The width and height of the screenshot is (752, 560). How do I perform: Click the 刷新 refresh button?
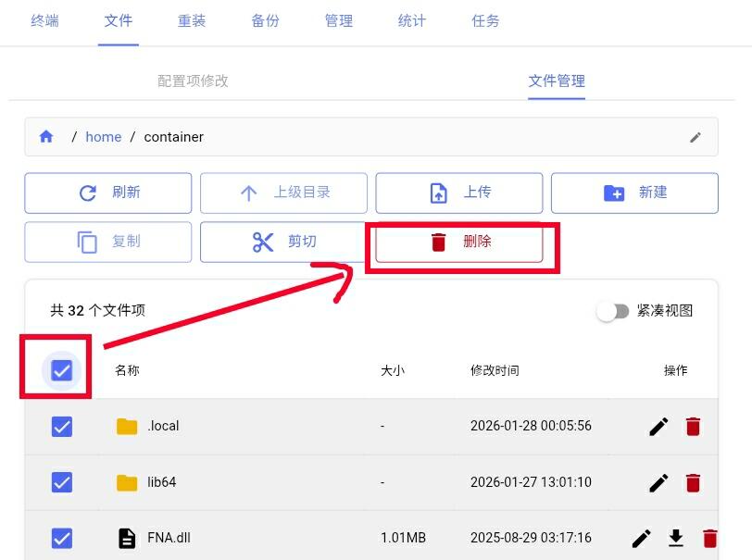coord(108,193)
